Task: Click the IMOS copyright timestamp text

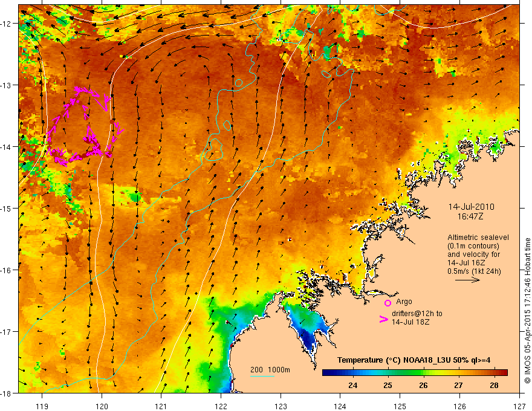Action: [527, 311]
